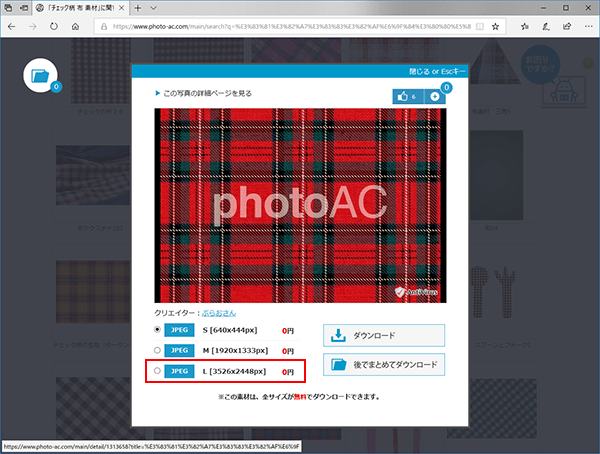600x454 pixels.
Task: Click the スプーンとフォーク thumbnail behind the dialog
Action: (x=492, y=292)
